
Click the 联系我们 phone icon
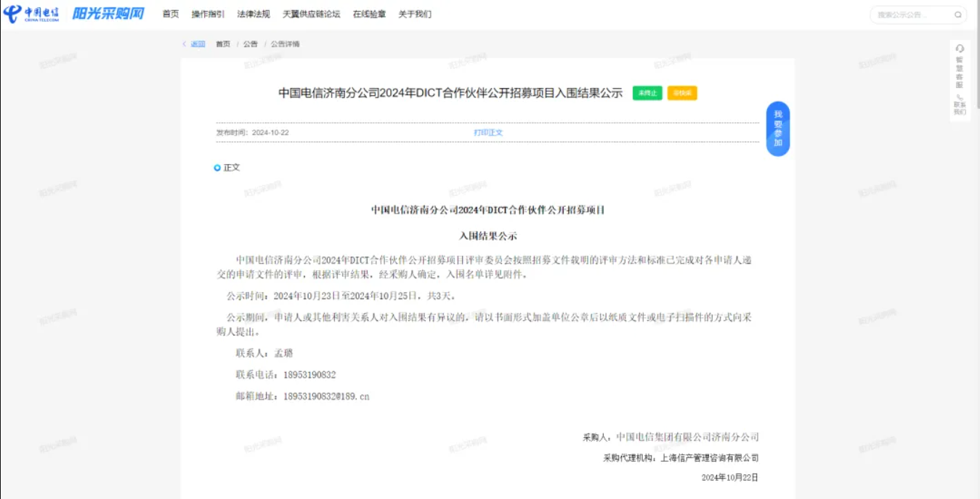point(960,97)
